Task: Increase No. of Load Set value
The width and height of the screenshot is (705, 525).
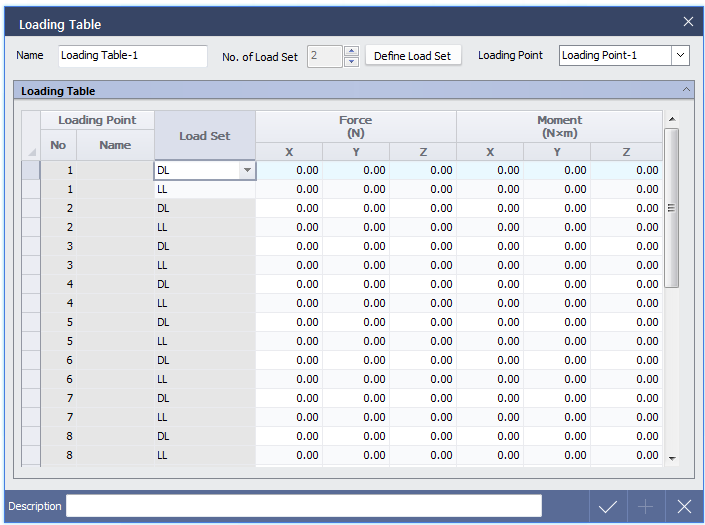Action: 351,51
